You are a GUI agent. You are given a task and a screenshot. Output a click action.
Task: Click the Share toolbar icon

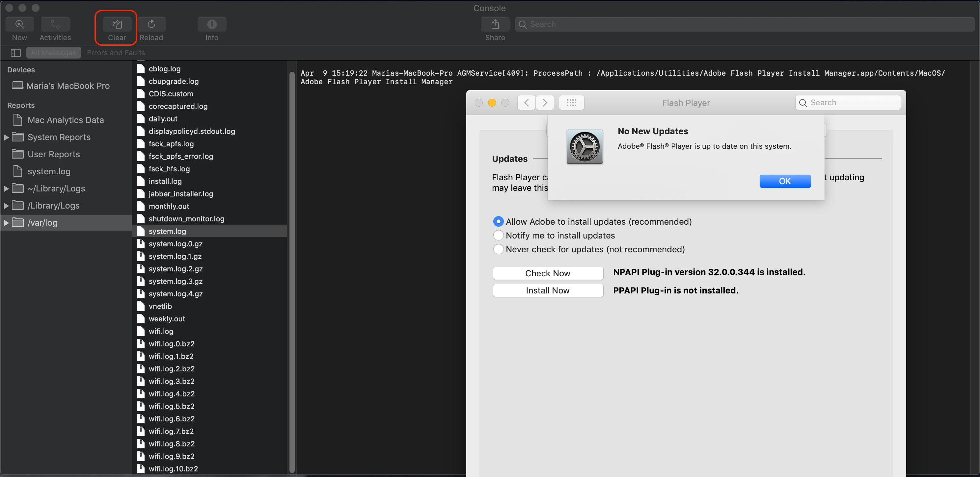[x=495, y=25]
